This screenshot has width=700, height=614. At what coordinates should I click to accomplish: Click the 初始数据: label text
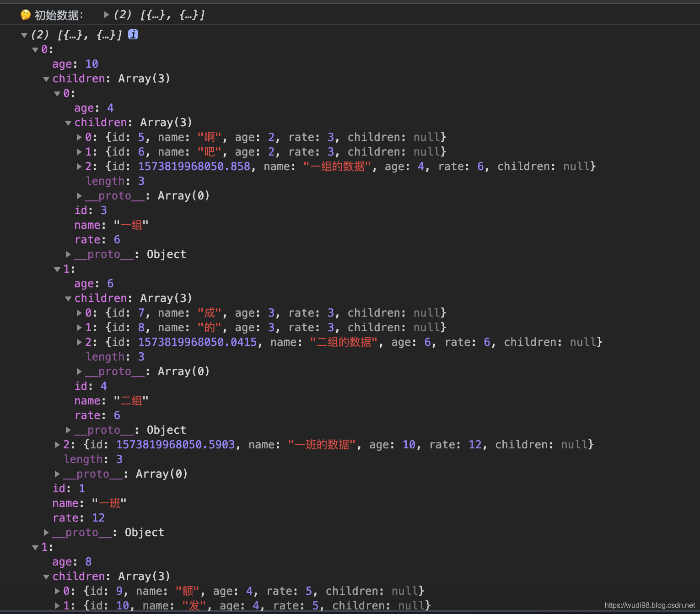59,15
